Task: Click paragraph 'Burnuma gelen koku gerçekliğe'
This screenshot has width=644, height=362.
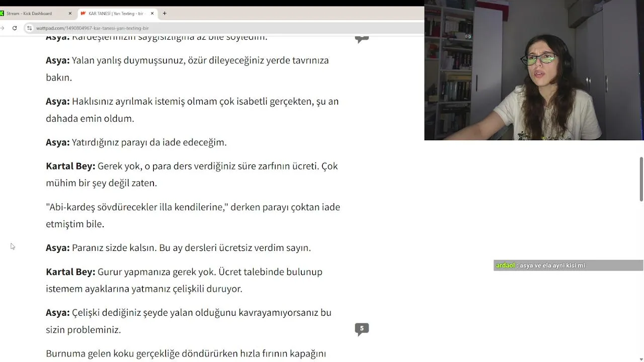Action: pos(186,354)
